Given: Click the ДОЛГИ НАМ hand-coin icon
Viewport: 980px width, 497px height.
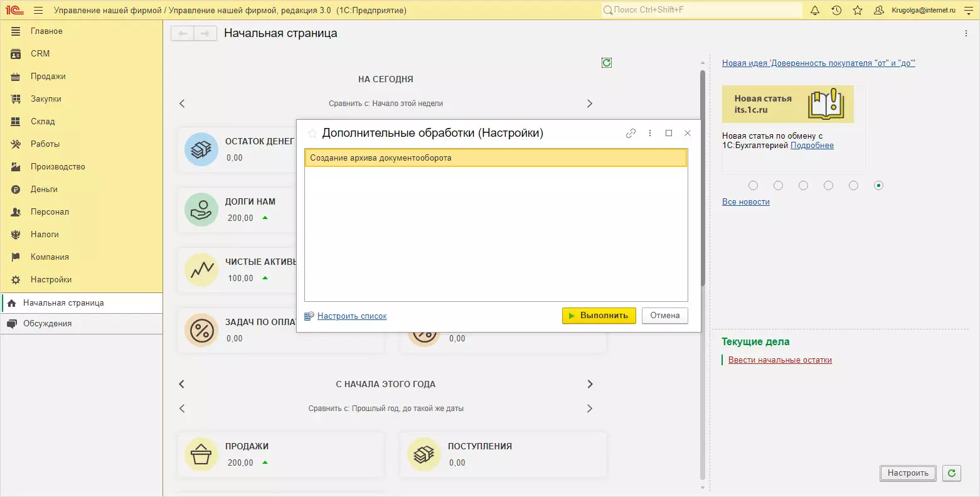Looking at the screenshot, I should pyautogui.click(x=201, y=210).
